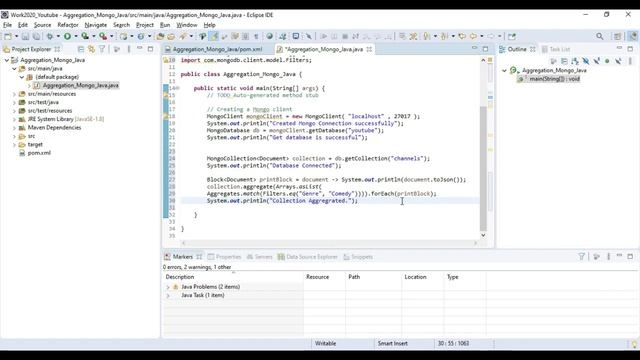Open the Source menu
The image size is (640, 360).
pos(42,25)
